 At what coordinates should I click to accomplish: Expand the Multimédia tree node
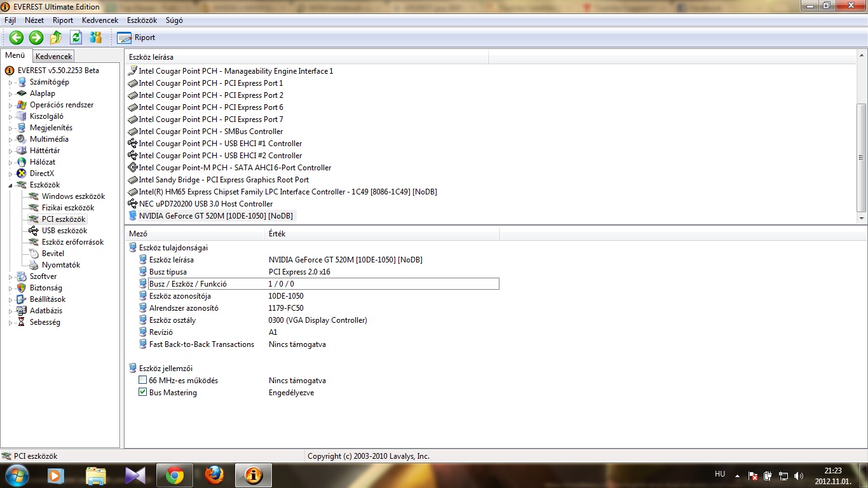click(10, 139)
